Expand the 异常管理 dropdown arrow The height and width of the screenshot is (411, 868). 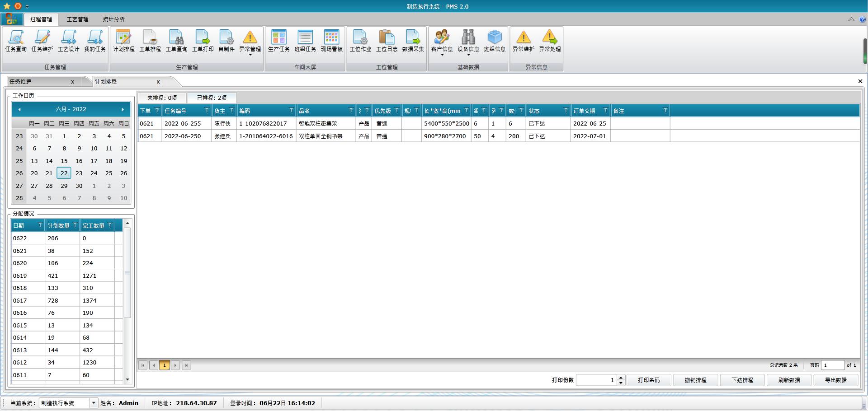point(250,55)
